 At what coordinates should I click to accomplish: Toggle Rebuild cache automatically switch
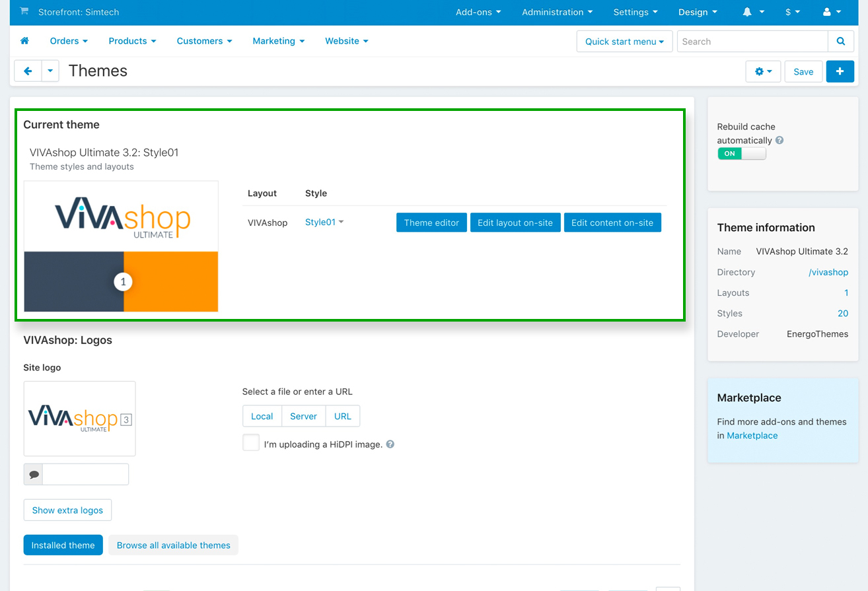pyautogui.click(x=741, y=153)
